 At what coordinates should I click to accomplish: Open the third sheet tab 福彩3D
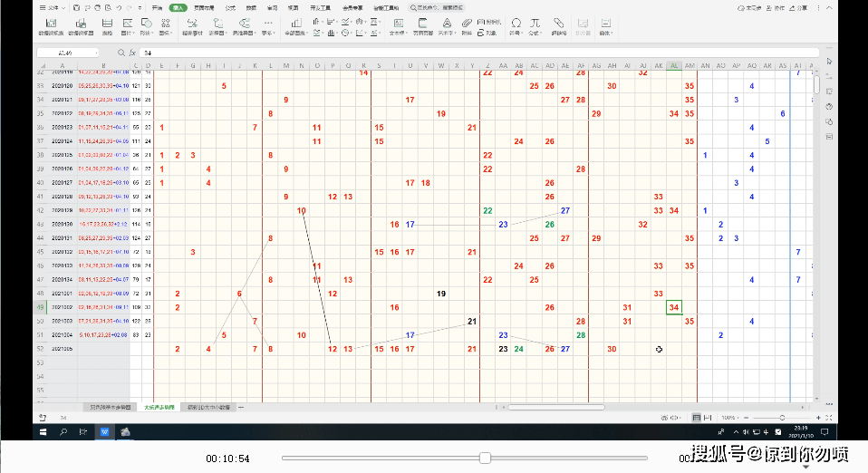pos(208,407)
